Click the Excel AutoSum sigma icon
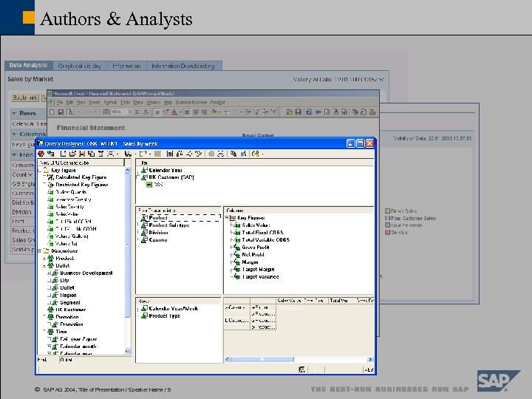The height and width of the screenshot is (399, 532). (x=137, y=112)
